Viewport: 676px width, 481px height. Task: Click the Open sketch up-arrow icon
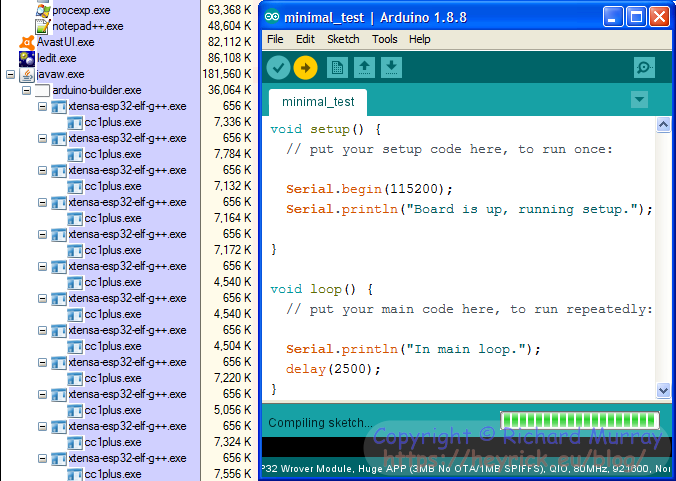[364, 68]
